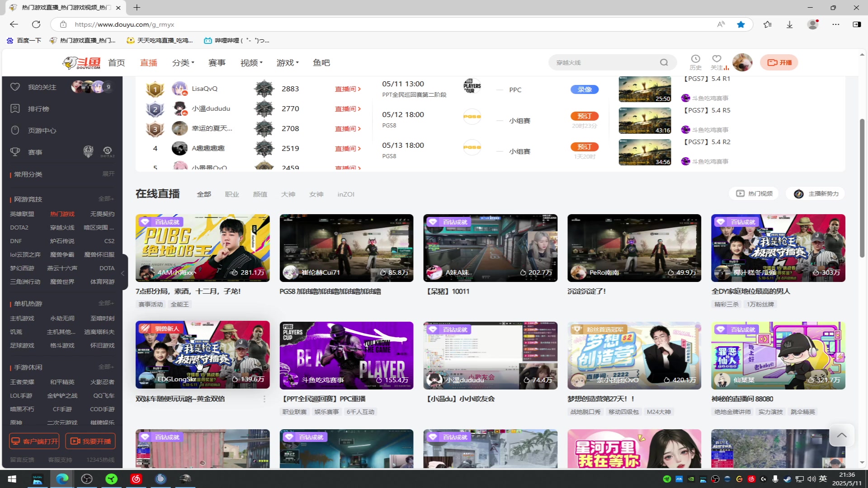Select the 女神 filter tab
The height and width of the screenshot is (488, 868).
[316, 194]
